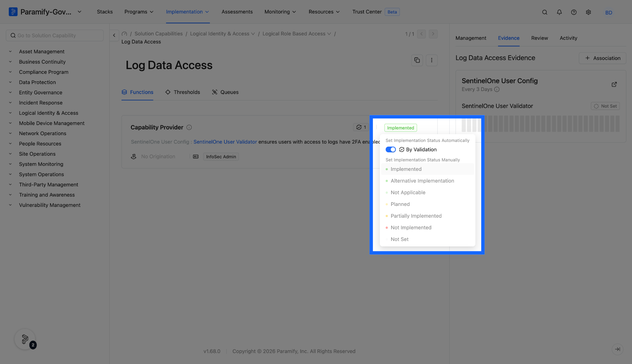Open the Solution Capabilities breadcrumb link
Image resolution: width=632 pixels, height=364 pixels.
click(159, 34)
